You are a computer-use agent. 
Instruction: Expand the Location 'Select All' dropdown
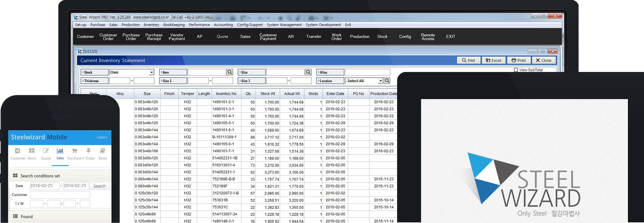click(381, 81)
